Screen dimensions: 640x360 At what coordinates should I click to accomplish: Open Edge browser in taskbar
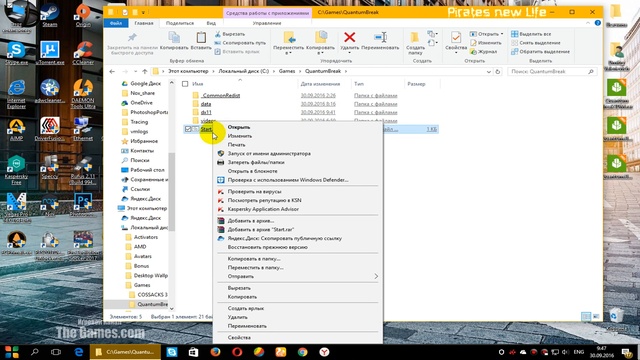(x=79, y=352)
